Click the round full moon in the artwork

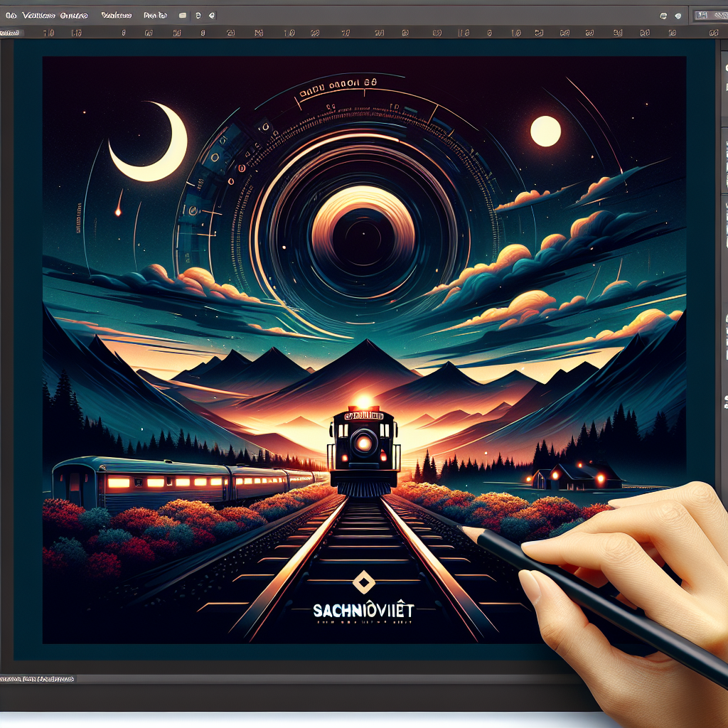pyautogui.click(x=545, y=132)
